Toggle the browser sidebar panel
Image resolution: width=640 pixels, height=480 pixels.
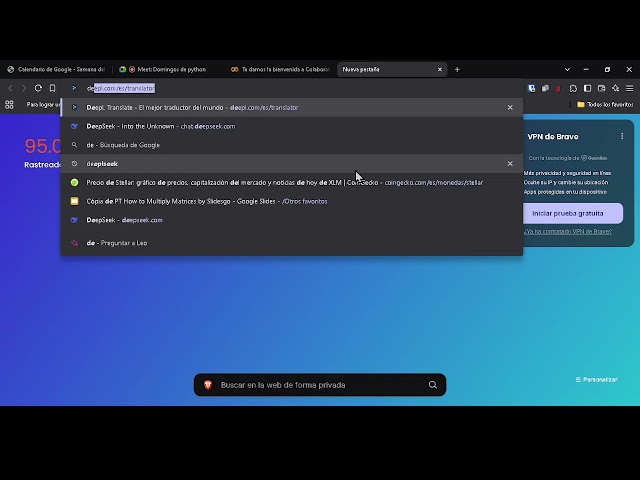click(x=587, y=88)
